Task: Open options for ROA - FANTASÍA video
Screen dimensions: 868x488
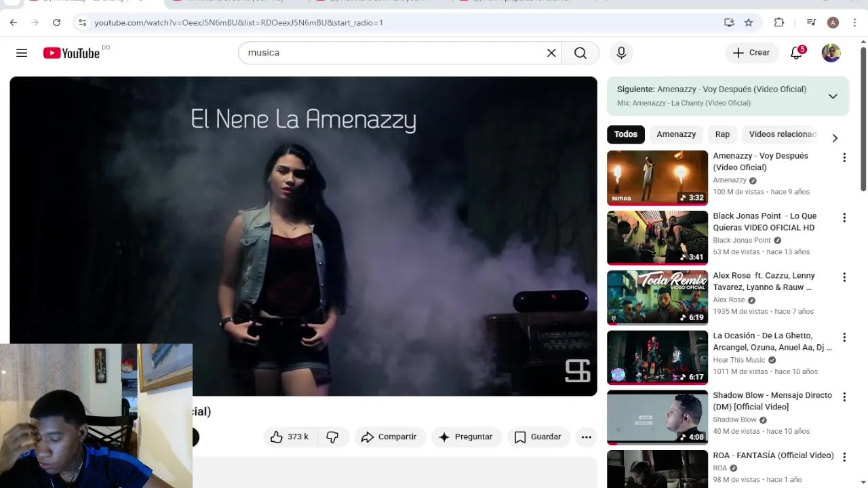Action: tap(844, 457)
